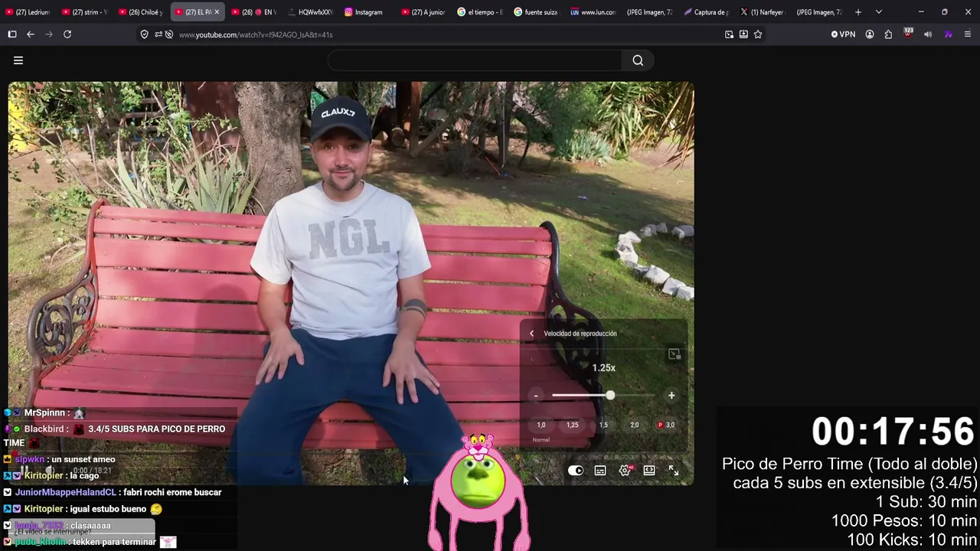Increase playback speed with the plus button

pyautogui.click(x=671, y=396)
